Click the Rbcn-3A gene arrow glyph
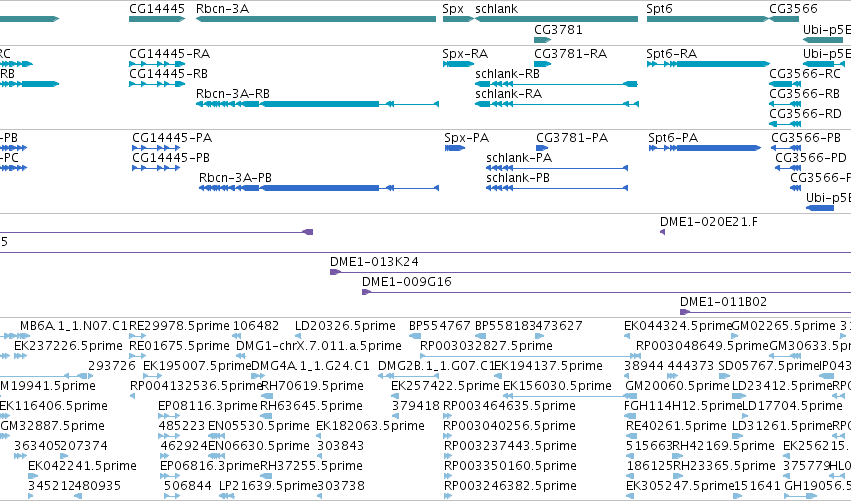This screenshot has width=851, height=501. pyautogui.click(x=316, y=19)
